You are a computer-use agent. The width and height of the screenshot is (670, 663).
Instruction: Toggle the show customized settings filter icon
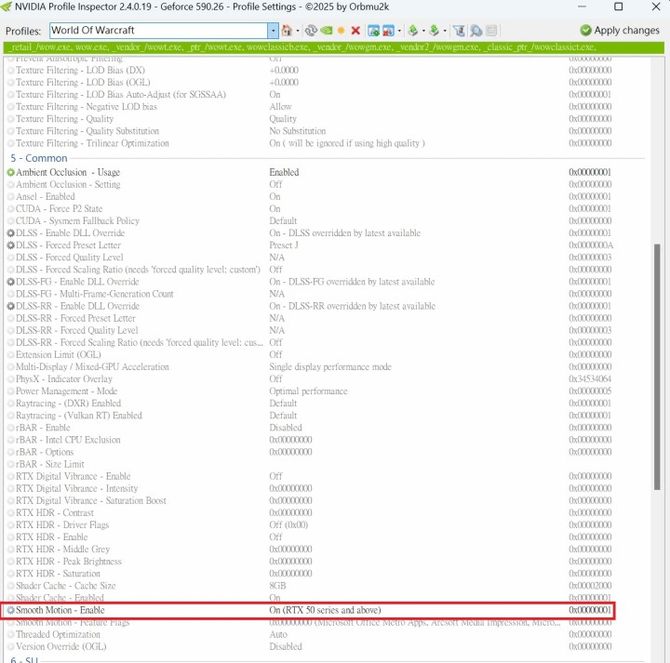[x=459, y=30]
